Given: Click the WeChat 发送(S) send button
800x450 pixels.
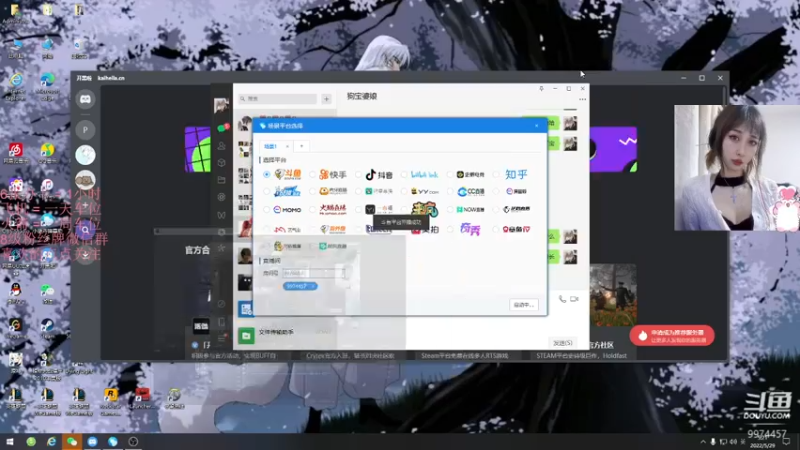Looking at the screenshot, I should click(562, 343).
